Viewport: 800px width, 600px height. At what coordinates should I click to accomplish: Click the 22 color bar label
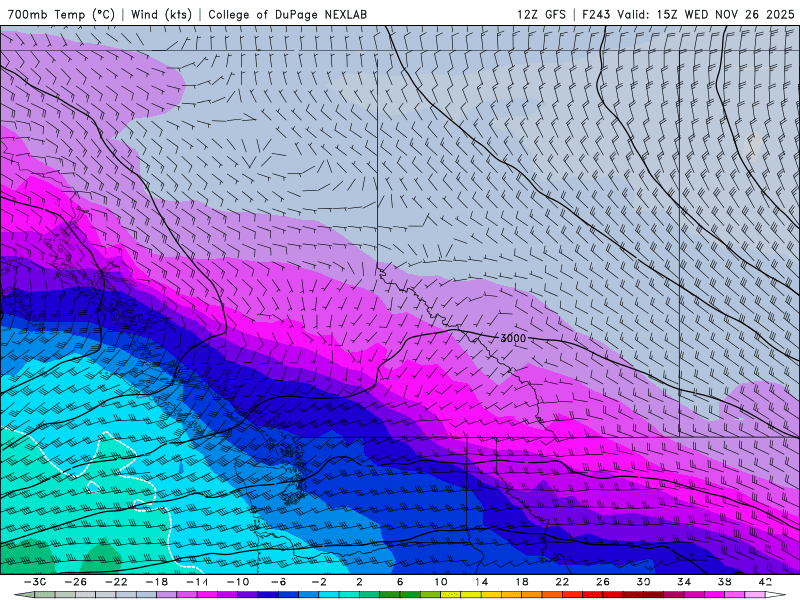tap(562, 582)
